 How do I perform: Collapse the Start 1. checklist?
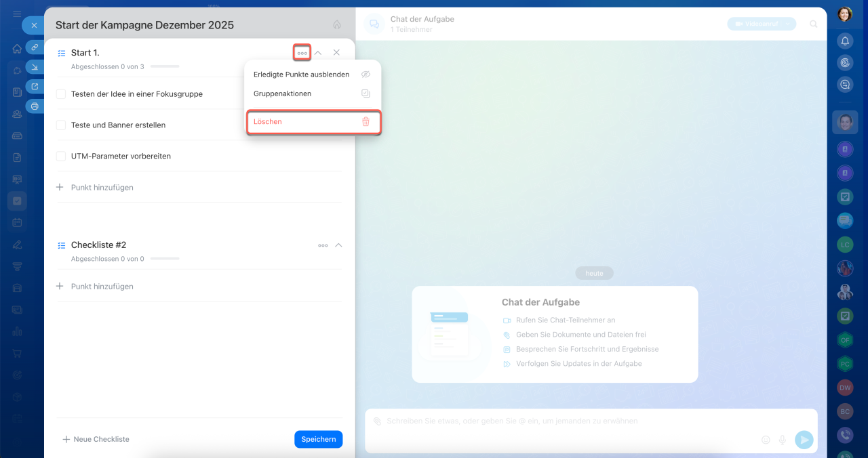click(x=318, y=53)
